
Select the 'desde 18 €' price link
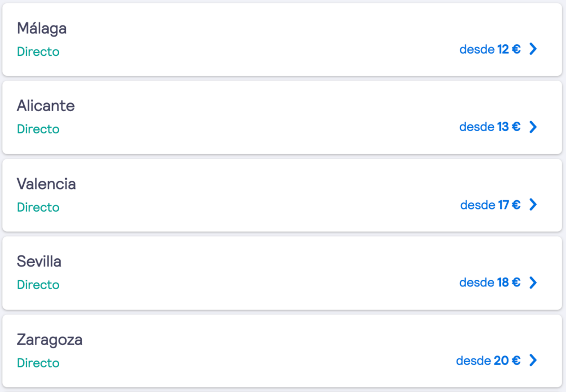click(490, 283)
